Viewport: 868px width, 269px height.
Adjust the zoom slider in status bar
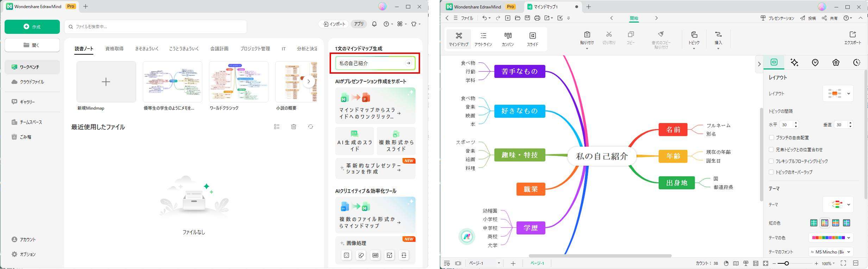(786, 263)
